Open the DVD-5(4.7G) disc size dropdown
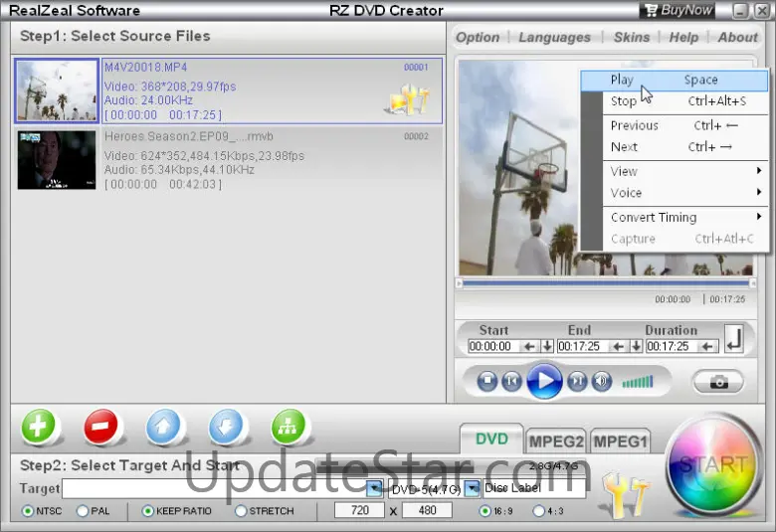 tap(474, 489)
